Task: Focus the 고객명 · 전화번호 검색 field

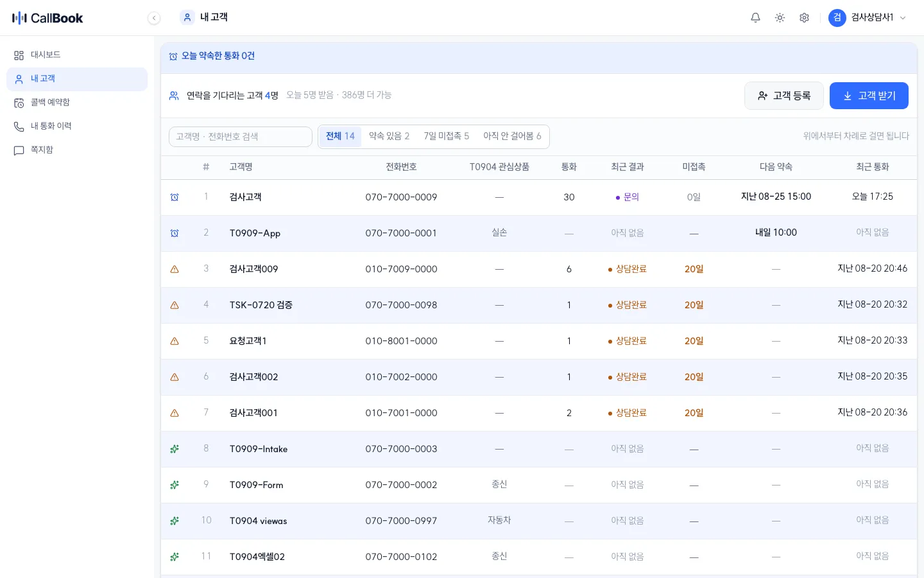Action: point(241,137)
